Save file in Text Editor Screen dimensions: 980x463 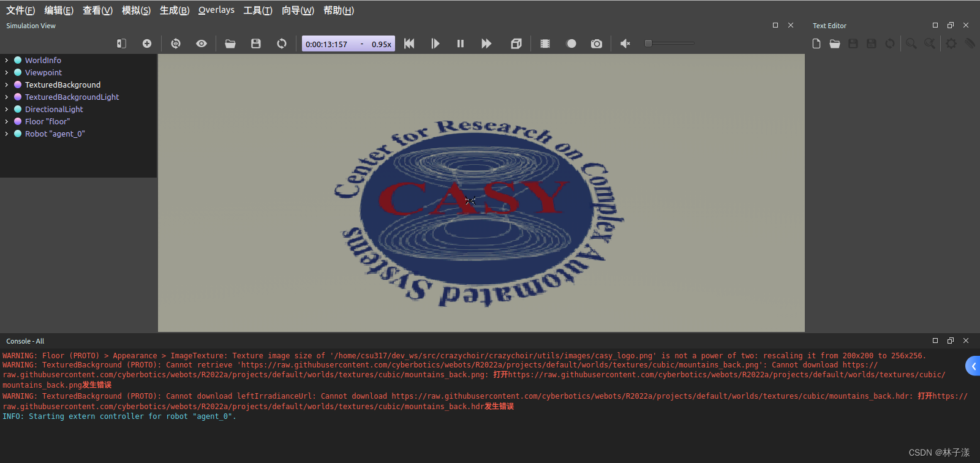click(853, 43)
